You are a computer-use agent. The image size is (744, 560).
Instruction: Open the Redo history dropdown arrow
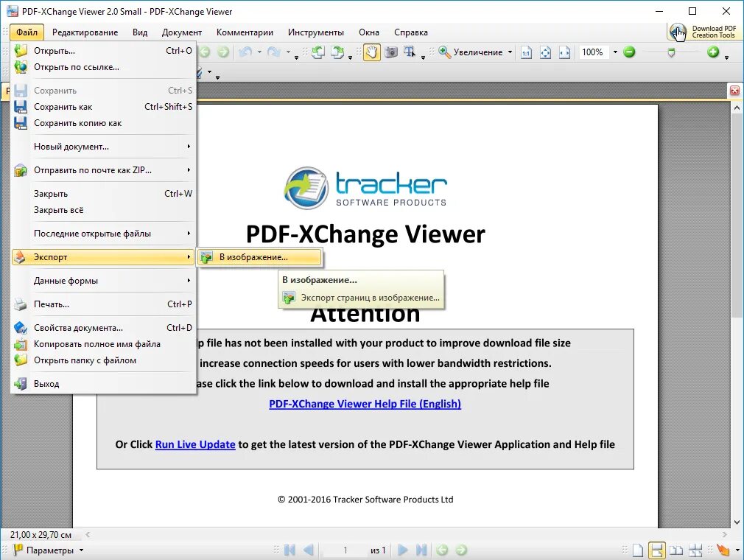288,52
